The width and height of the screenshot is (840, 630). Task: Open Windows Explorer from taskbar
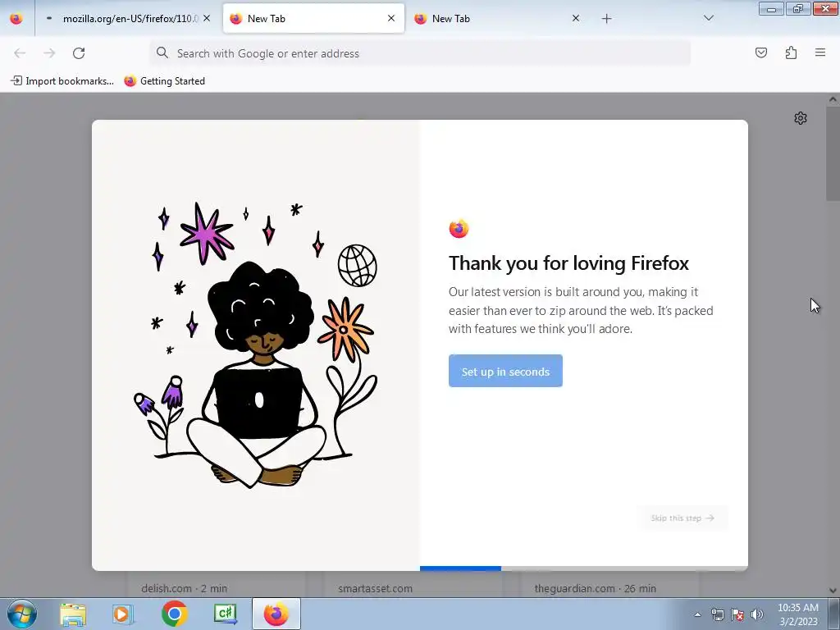tap(73, 614)
